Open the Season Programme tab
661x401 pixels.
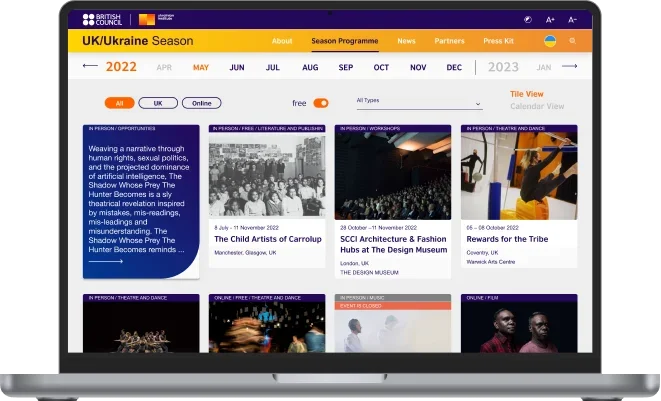(x=344, y=41)
